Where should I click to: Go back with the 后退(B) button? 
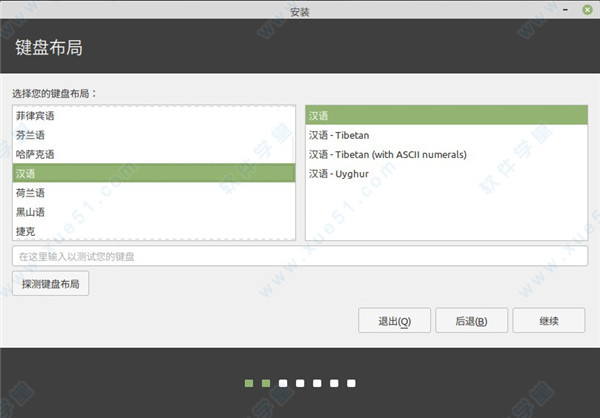click(x=471, y=321)
